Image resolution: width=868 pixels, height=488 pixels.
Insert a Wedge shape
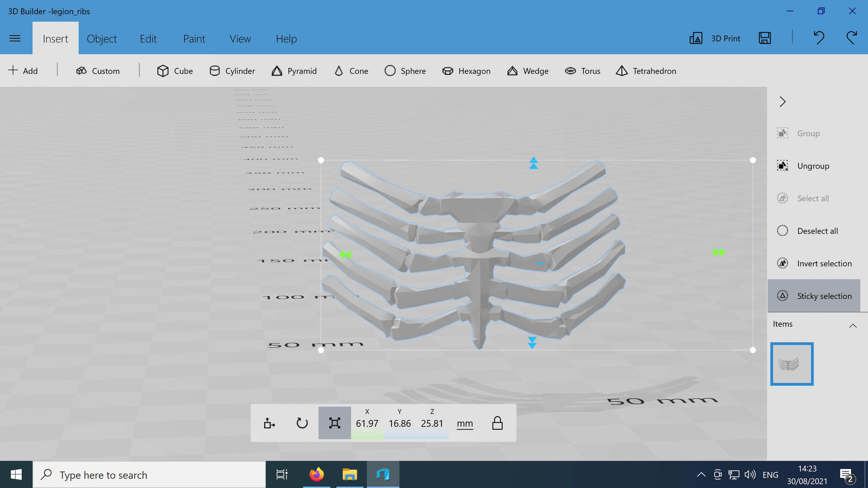(x=528, y=71)
